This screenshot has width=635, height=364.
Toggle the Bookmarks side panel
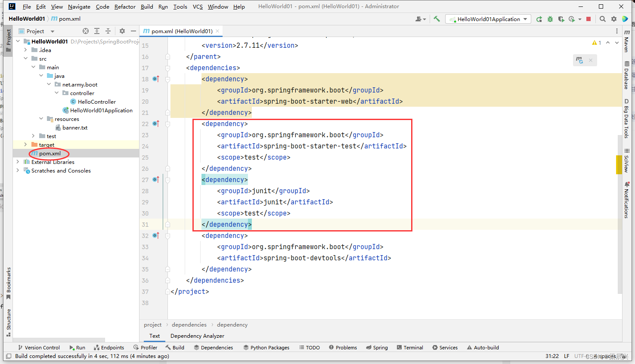pyautogui.click(x=8, y=283)
